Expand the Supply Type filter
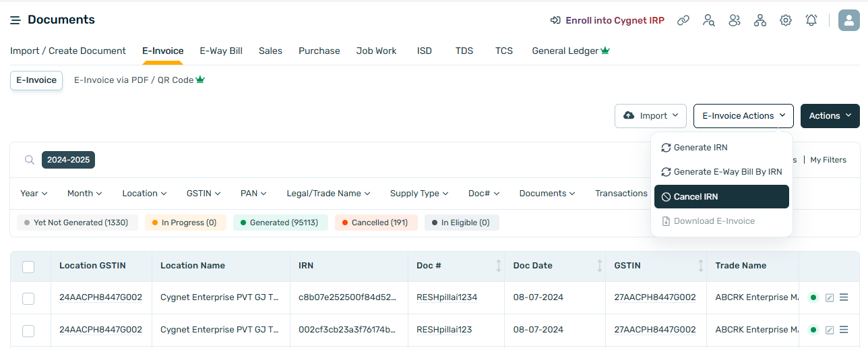Image resolution: width=868 pixels, height=348 pixels. (x=418, y=194)
